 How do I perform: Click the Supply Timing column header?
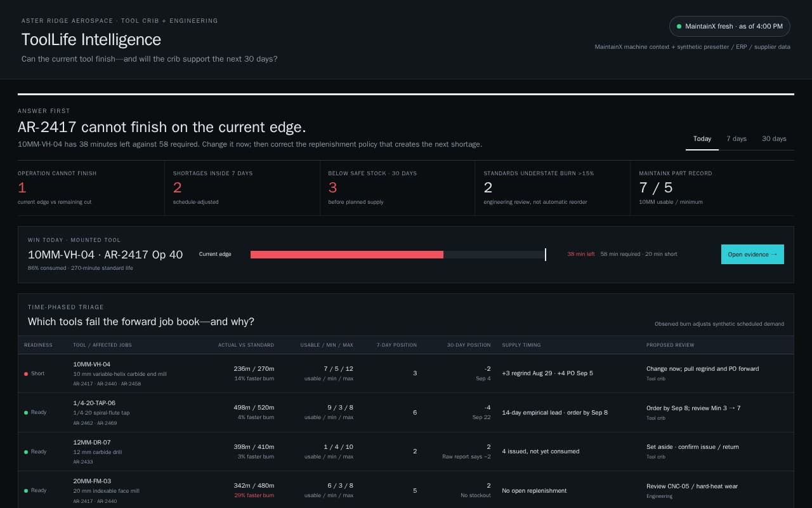click(521, 345)
